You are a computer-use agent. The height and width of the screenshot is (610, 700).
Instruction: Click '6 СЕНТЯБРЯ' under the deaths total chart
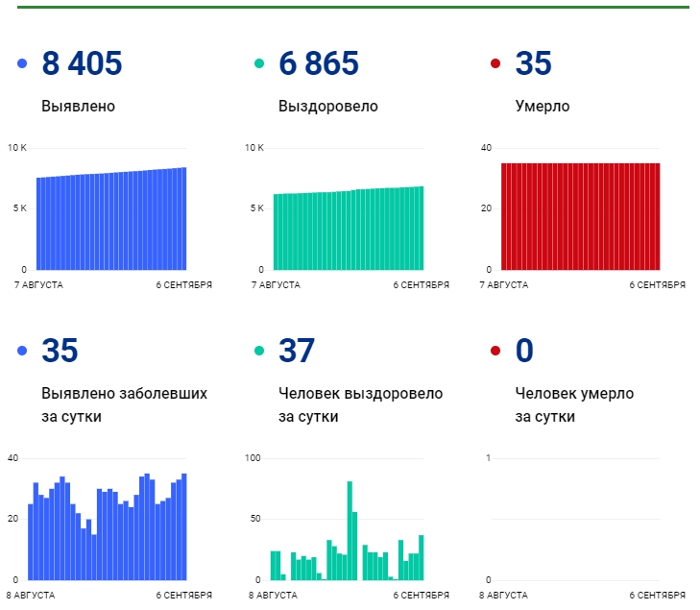(657, 285)
